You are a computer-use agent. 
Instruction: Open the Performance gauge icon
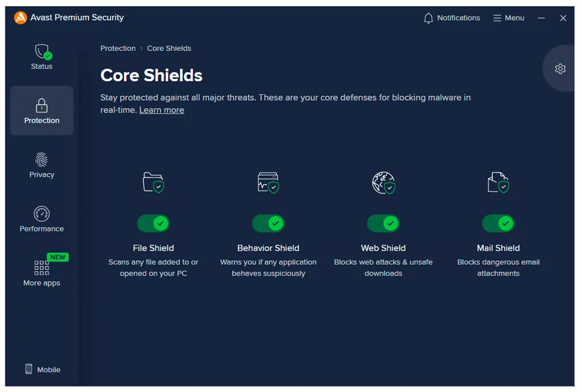41,214
